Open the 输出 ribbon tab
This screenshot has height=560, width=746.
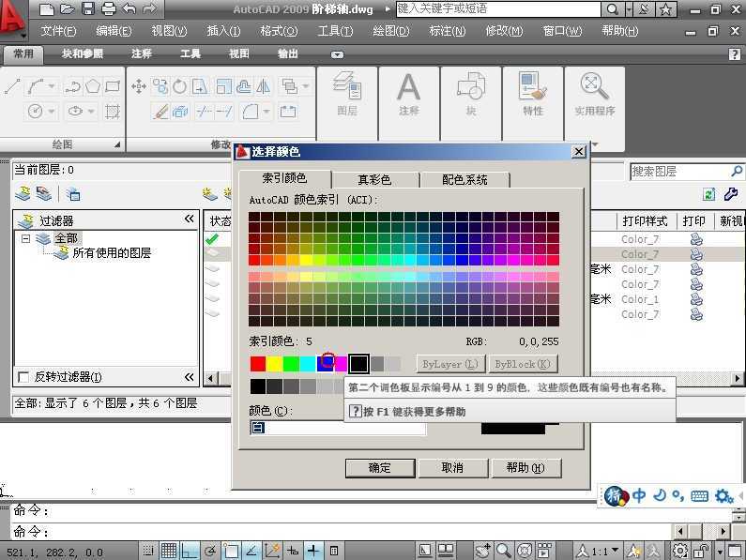[x=288, y=53]
